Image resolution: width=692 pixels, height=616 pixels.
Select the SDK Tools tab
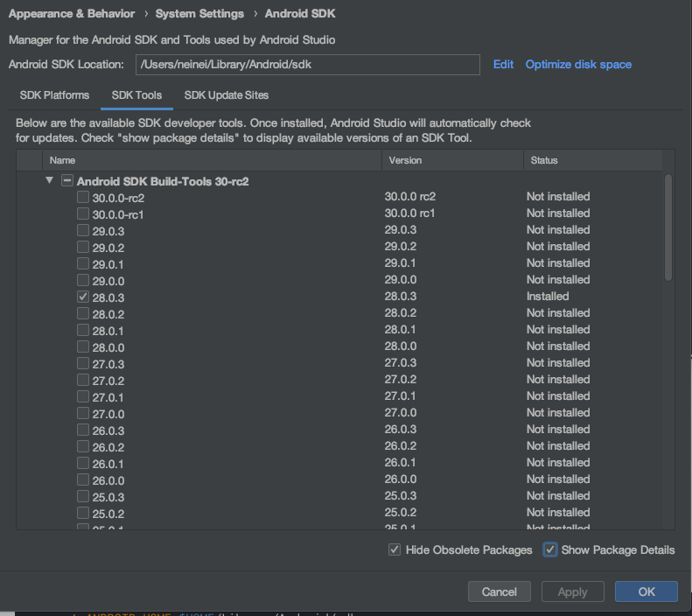coord(136,95)
